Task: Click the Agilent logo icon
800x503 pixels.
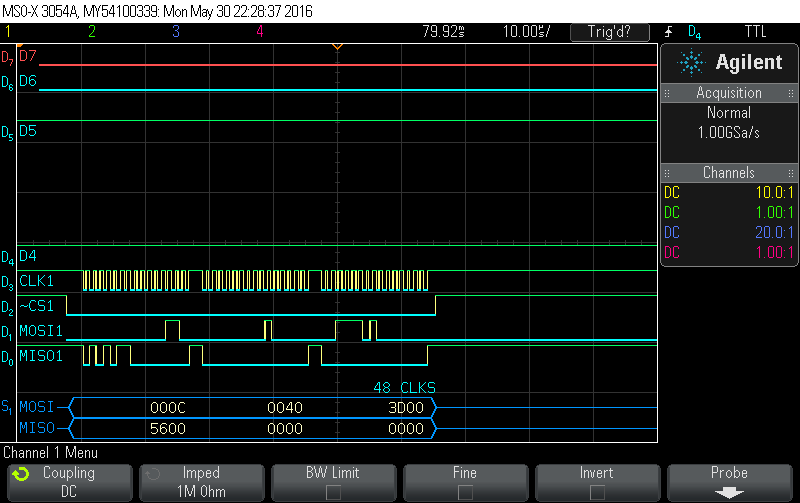Action: click(x=691, y=63)
